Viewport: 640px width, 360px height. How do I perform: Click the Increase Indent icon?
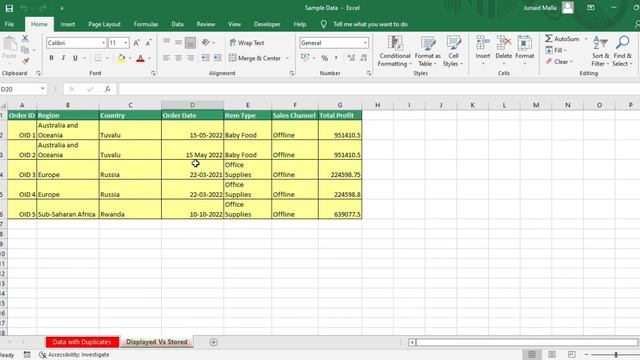[218, 58]
